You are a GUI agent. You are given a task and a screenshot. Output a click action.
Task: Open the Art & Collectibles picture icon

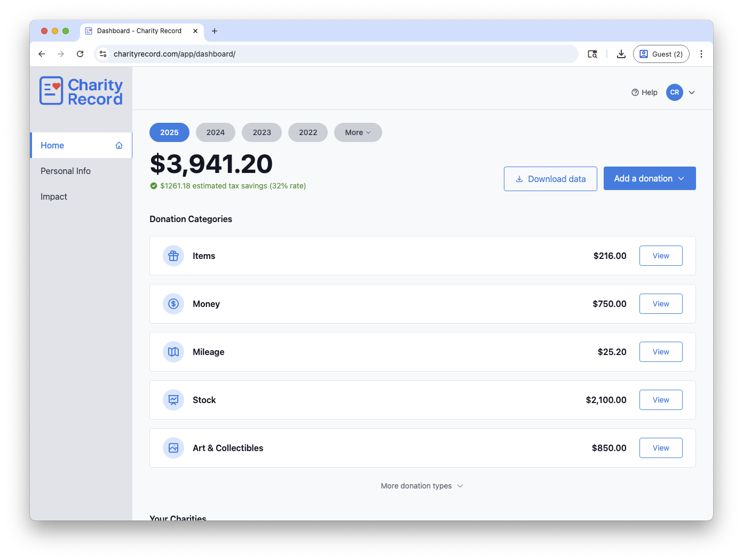pos(173,448)
